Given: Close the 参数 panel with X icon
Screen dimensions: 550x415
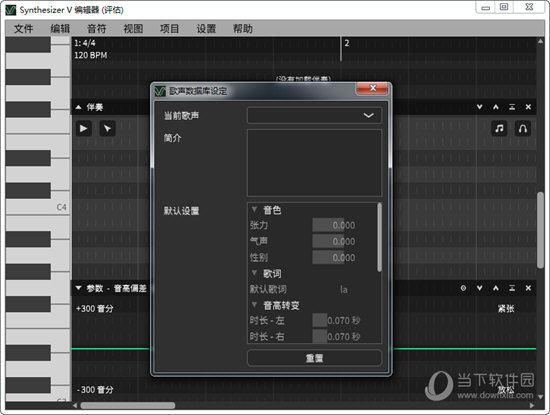Looking at the screenshot, I should tap(528, 288).
